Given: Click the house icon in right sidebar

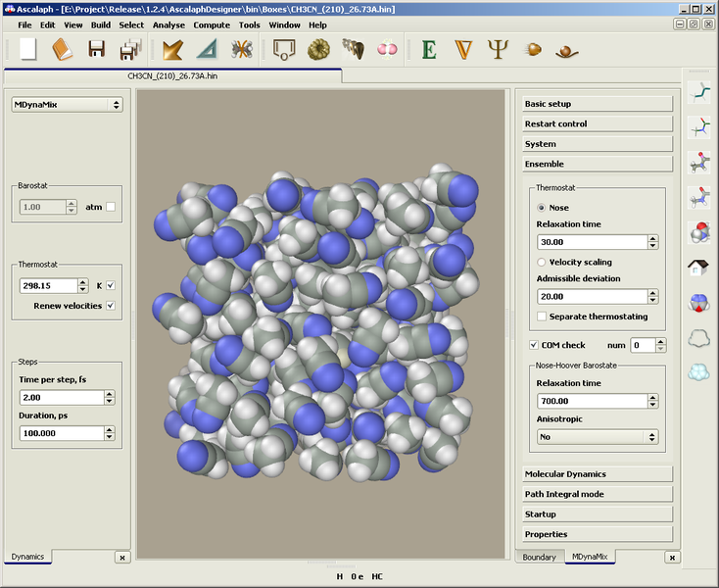Looking at the screenshot, I should (x=698, y=268).
